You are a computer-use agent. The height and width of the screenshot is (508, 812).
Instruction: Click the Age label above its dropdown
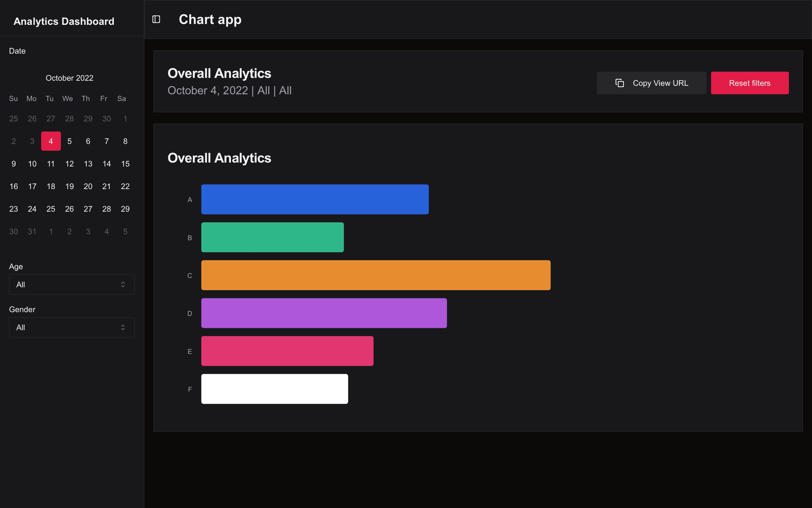[16, 267]
